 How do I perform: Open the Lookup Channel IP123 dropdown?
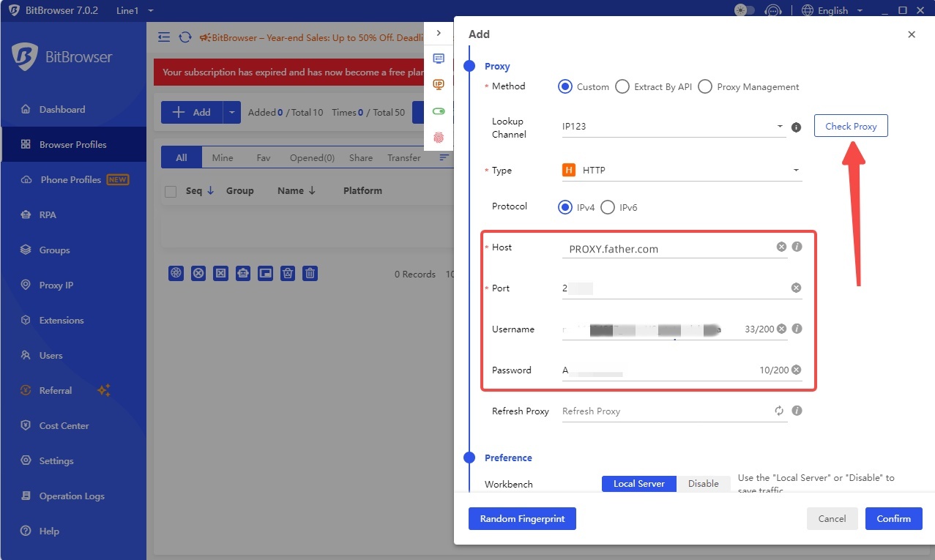coord(674,127)
